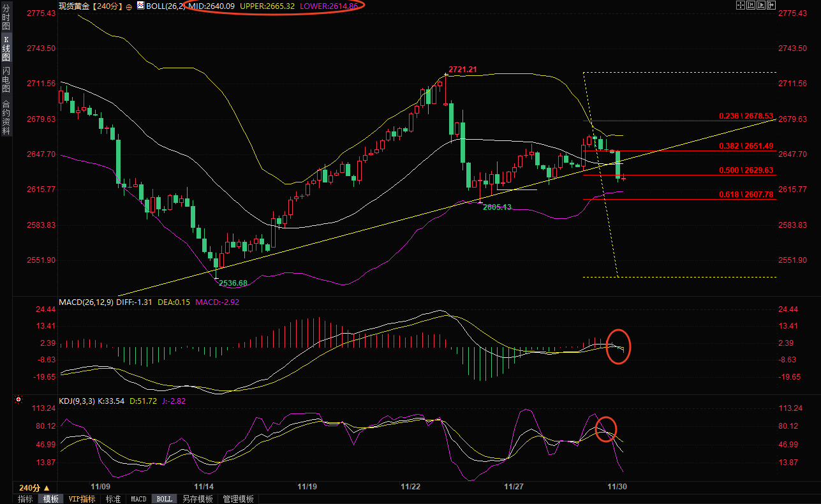The width and height of the screenshot is (821, 504).
Task: Select the 指标 bottom tab
Action: click(x=26, y=499)
